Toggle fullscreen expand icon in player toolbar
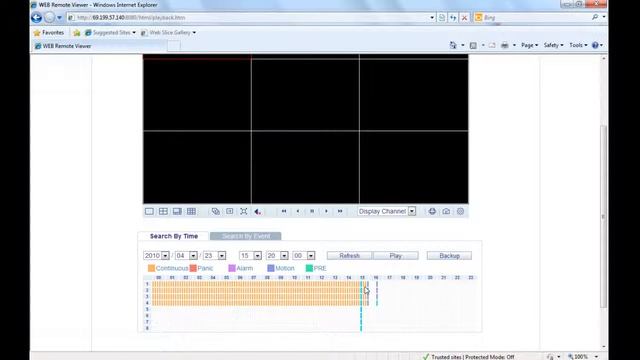This screenshot has width=640, height=360. point(244,211)
